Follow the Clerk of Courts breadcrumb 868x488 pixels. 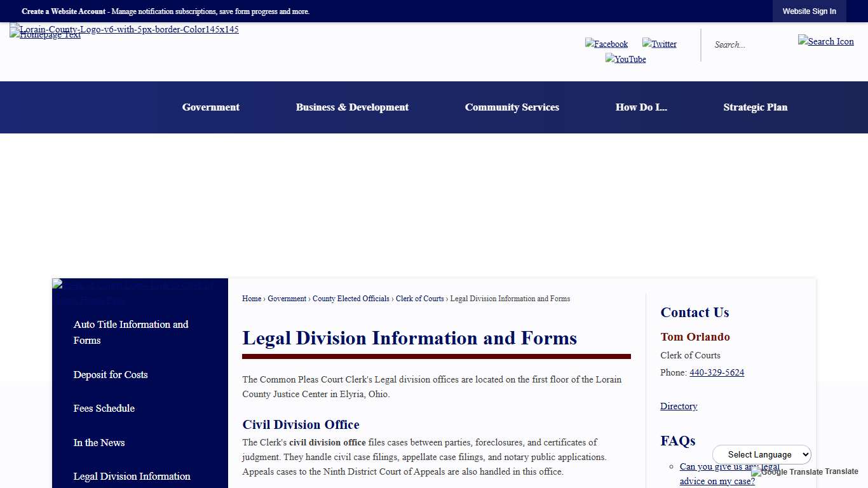(419, 299)
